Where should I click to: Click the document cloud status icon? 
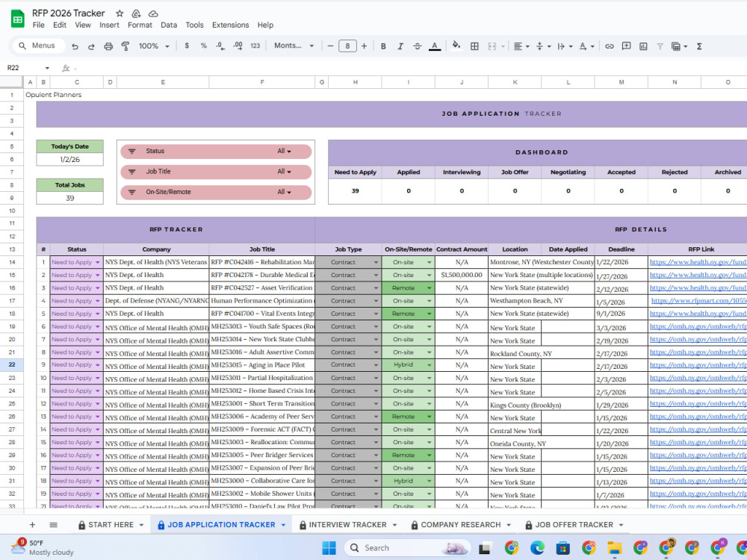[x=153, y=13]
